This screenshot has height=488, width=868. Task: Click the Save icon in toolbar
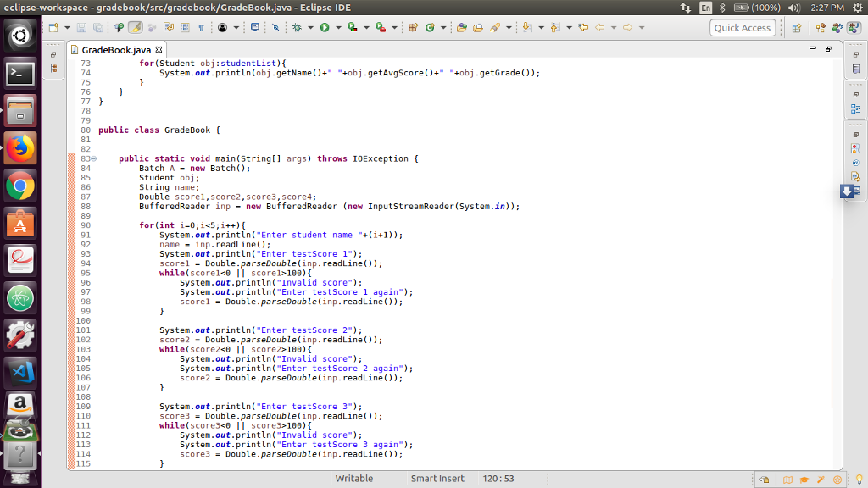[81, 28]
